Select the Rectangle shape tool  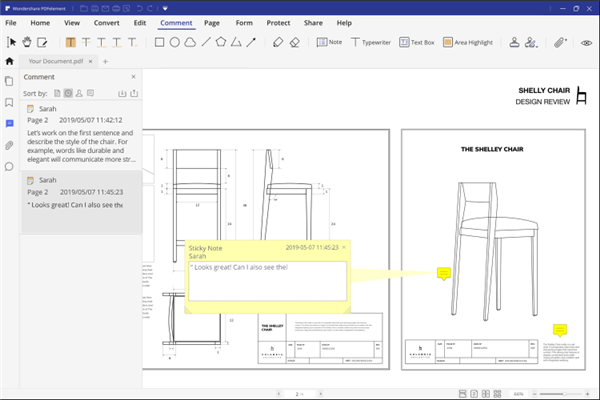tap(159, 43)
